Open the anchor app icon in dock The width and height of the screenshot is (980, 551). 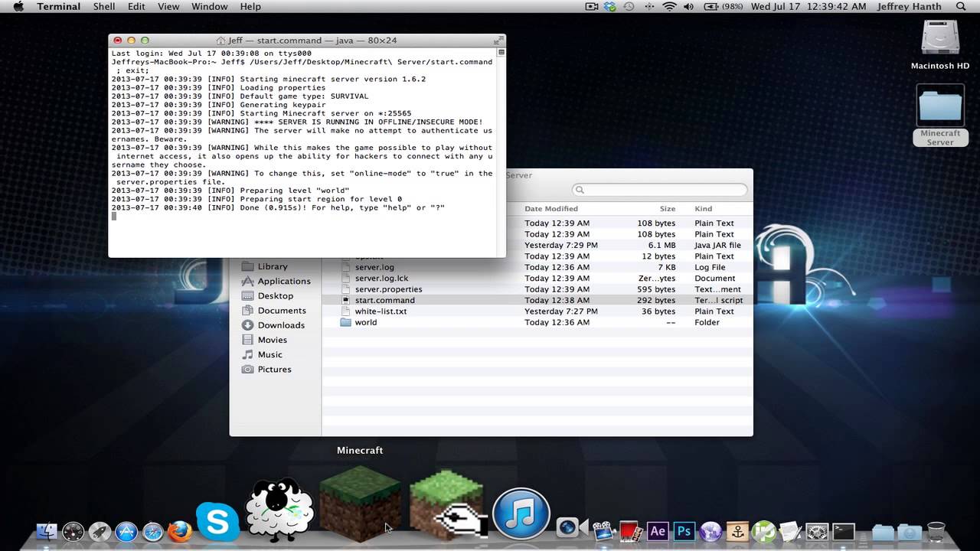tap(737, 531)
